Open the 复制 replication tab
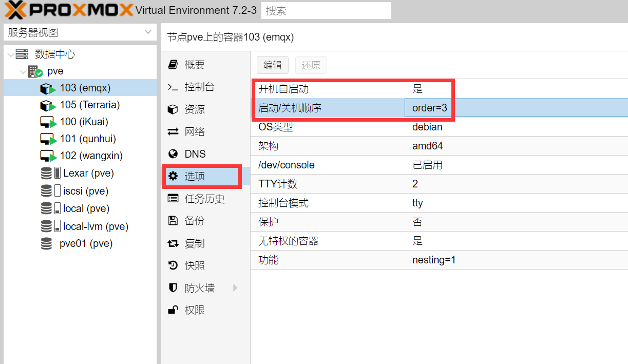Viewport: 628px width, 364px height. 206,243
